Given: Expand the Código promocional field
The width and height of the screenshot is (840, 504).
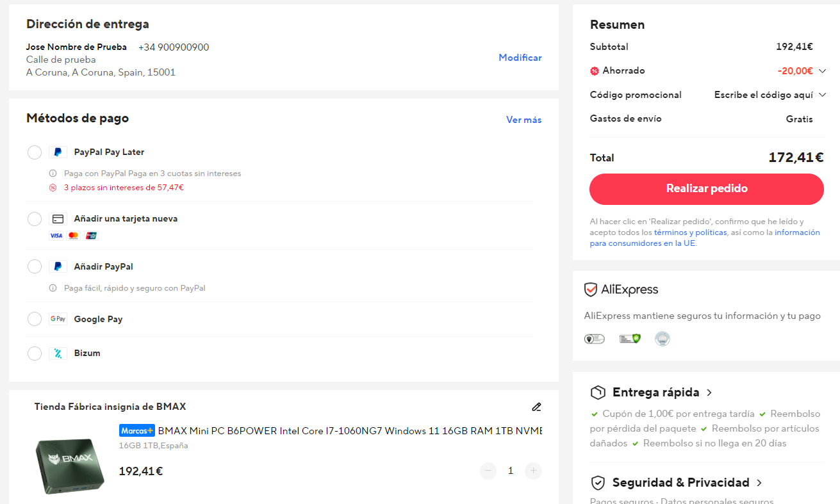Looking at the screenshot, I should [822, 95].
